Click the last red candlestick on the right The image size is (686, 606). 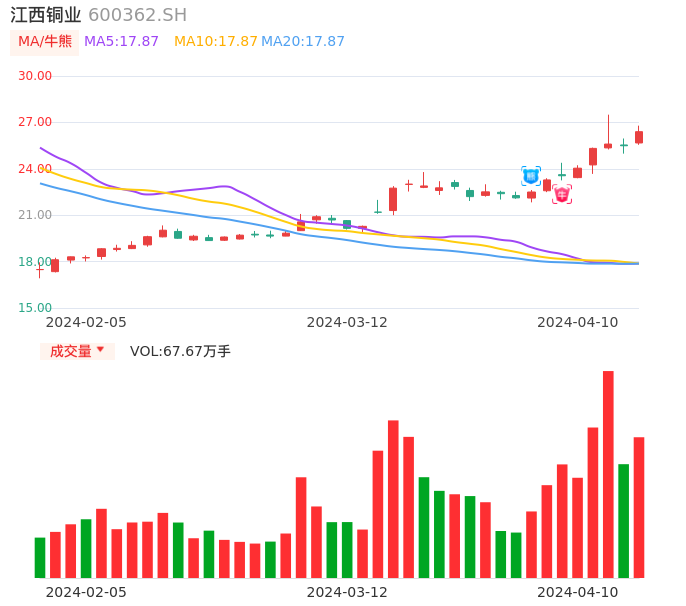639,136
